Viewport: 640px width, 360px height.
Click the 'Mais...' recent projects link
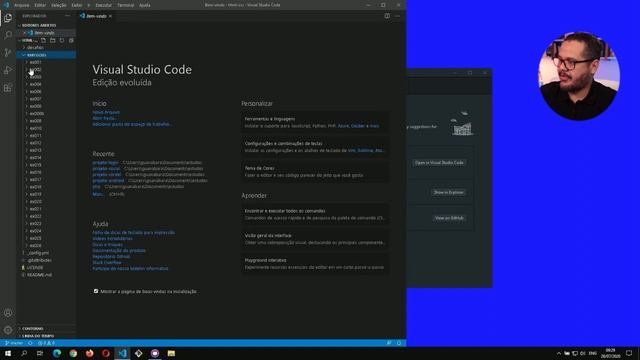98,194
